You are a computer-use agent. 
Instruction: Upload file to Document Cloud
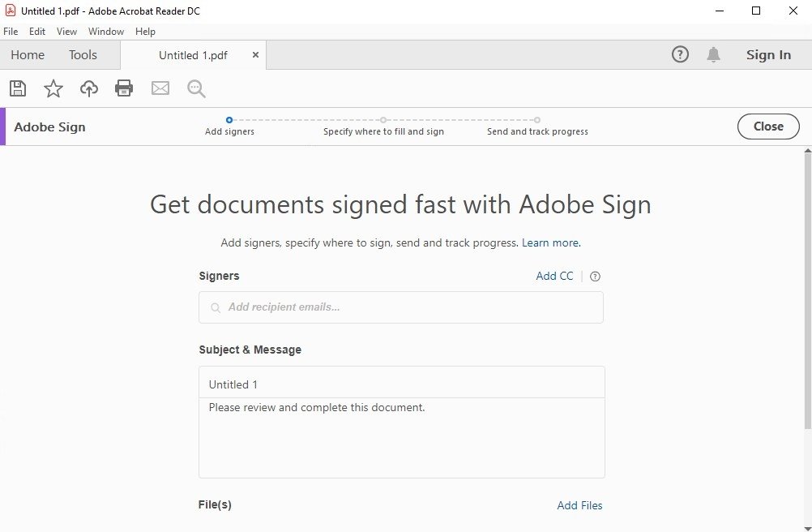tap(89, 88)
